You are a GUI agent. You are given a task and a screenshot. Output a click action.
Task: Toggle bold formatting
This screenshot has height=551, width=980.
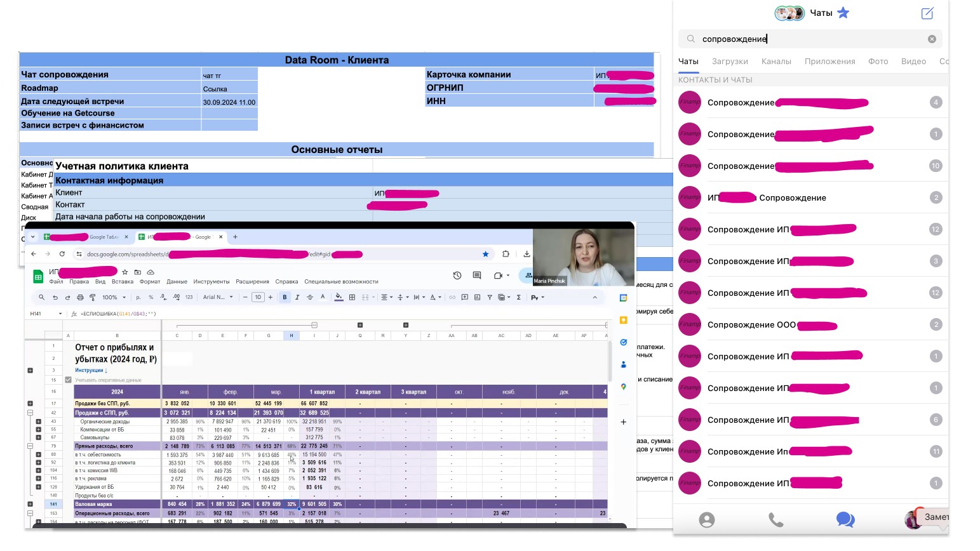coord(285,297)
